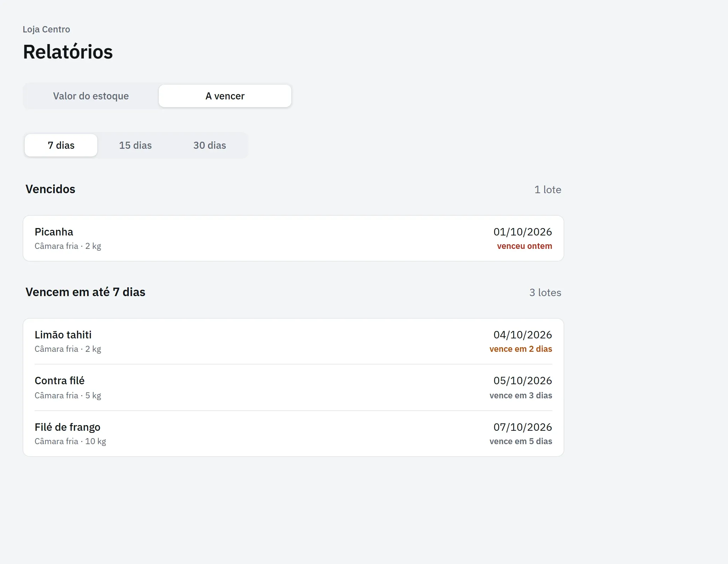Click the Vencem em até 7 dias heading
Screen dimensions: 728x564
click(85, 292)
